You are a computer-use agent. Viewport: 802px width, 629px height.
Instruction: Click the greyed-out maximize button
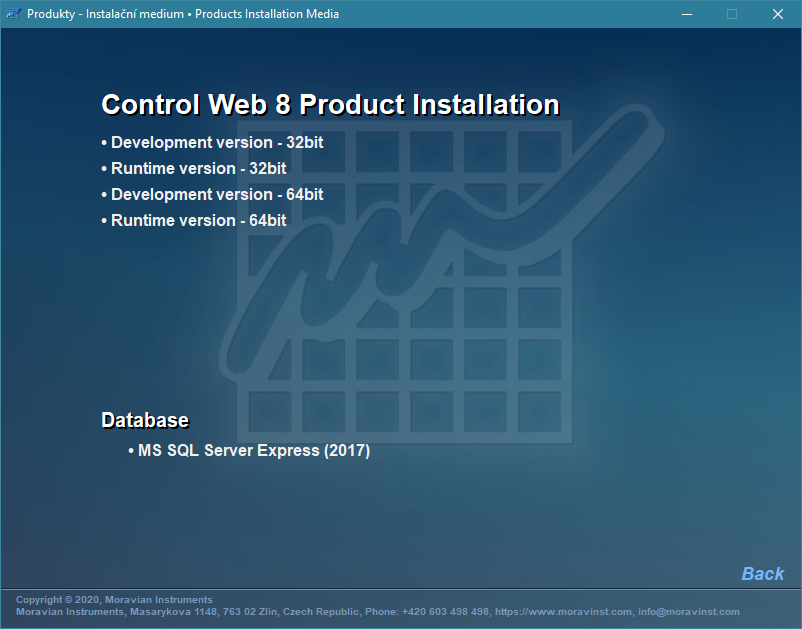coord(732,14)
